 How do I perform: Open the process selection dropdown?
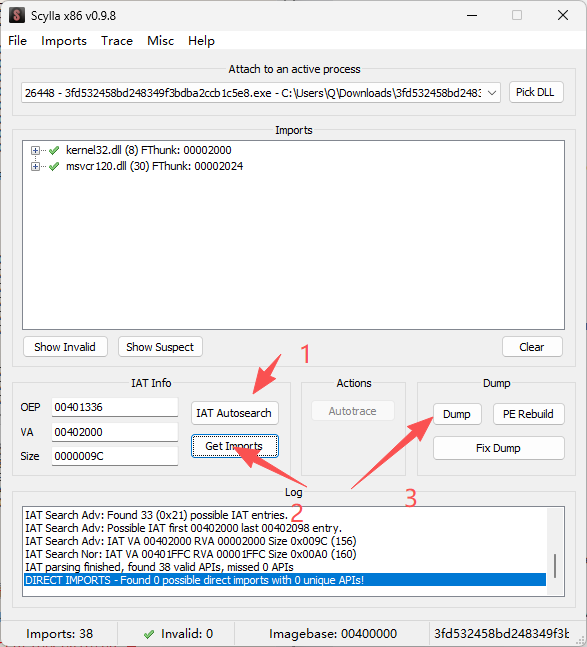(492, 93)
